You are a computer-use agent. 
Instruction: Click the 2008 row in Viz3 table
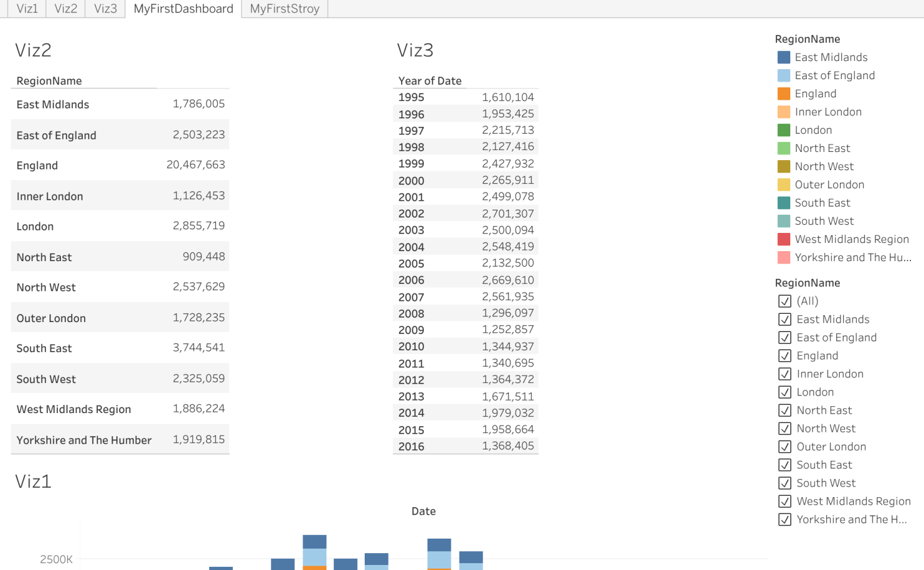465,313
